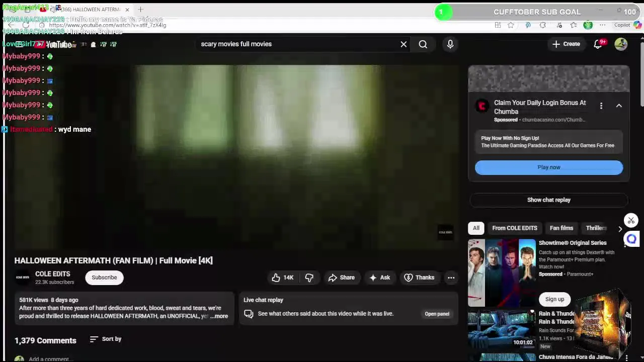The height and width of the screenshot is (362, 644).
Task: Expand the description with ...more
Action: 219,316
